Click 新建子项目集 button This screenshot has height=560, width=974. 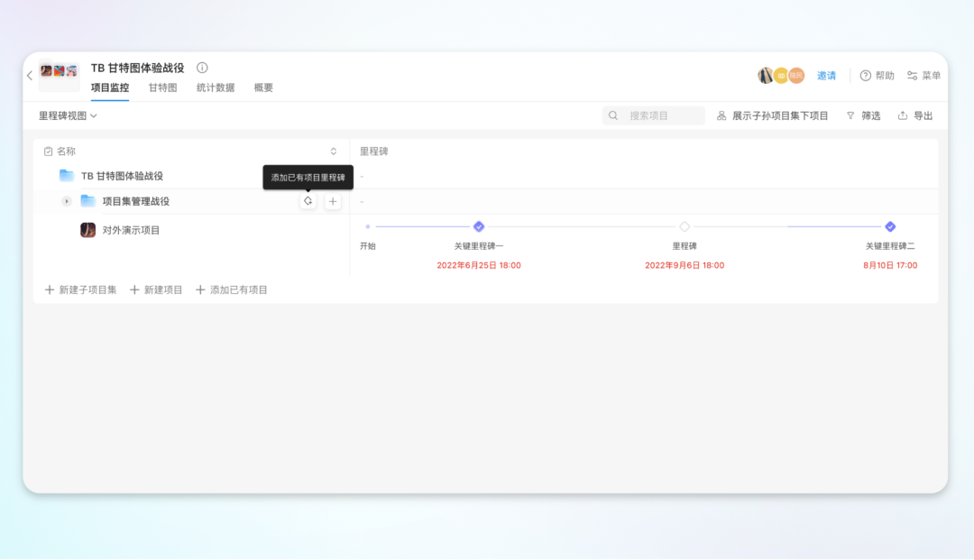pyautogui.click(x=80, y=289)
